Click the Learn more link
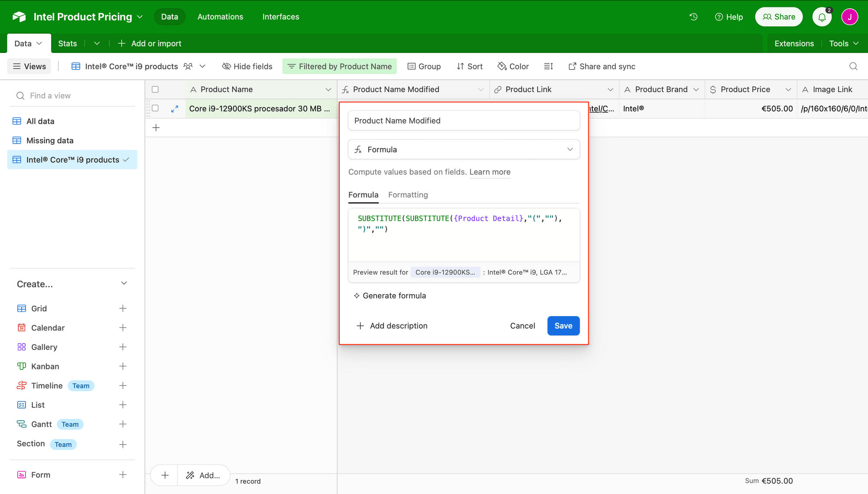 tap(490, 172)
